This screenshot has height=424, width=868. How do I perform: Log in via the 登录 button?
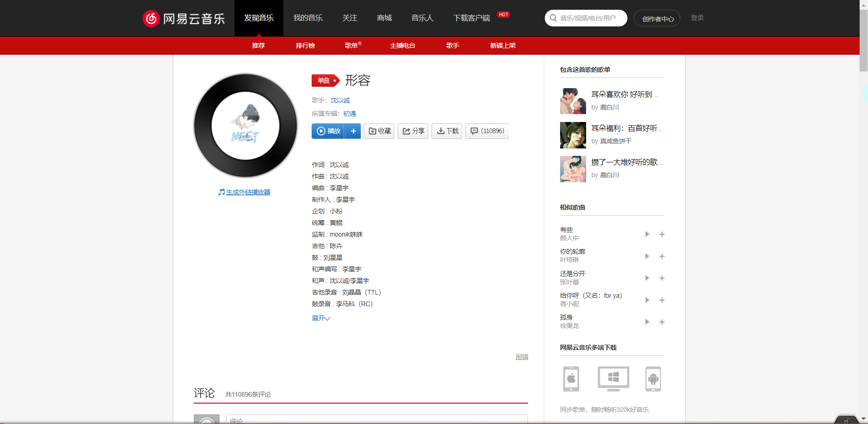(697, 18)
